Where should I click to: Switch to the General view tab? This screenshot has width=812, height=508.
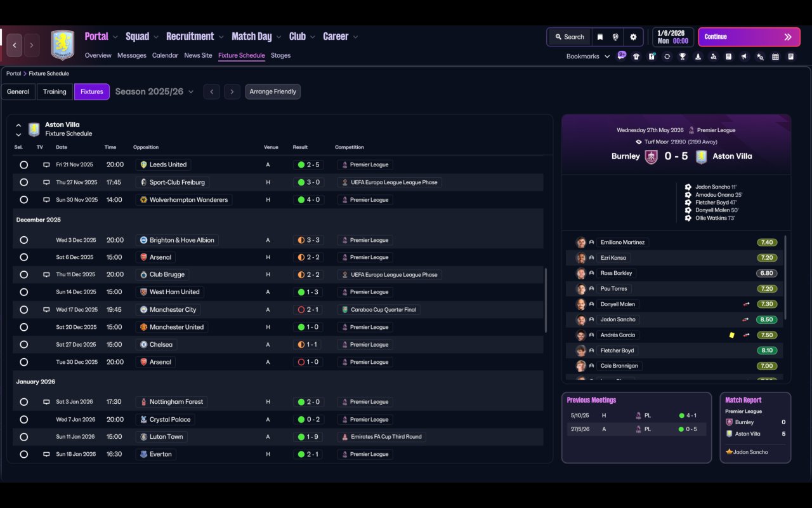click(18, 91)
